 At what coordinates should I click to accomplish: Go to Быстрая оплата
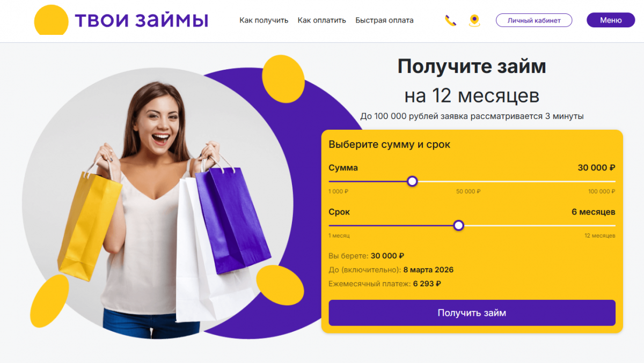pyautogui.click(x=384, y=20)
